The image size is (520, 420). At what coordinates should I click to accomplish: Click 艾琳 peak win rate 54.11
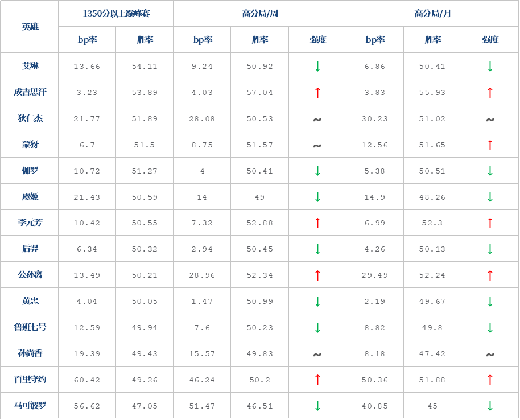click(x=145, y=67)
